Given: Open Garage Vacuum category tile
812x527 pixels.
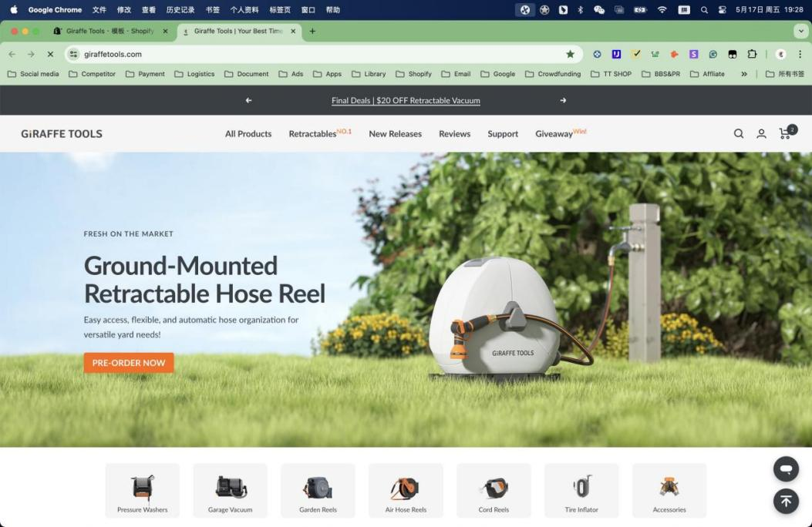Looking at the screenshot, I should pos(230,490).
